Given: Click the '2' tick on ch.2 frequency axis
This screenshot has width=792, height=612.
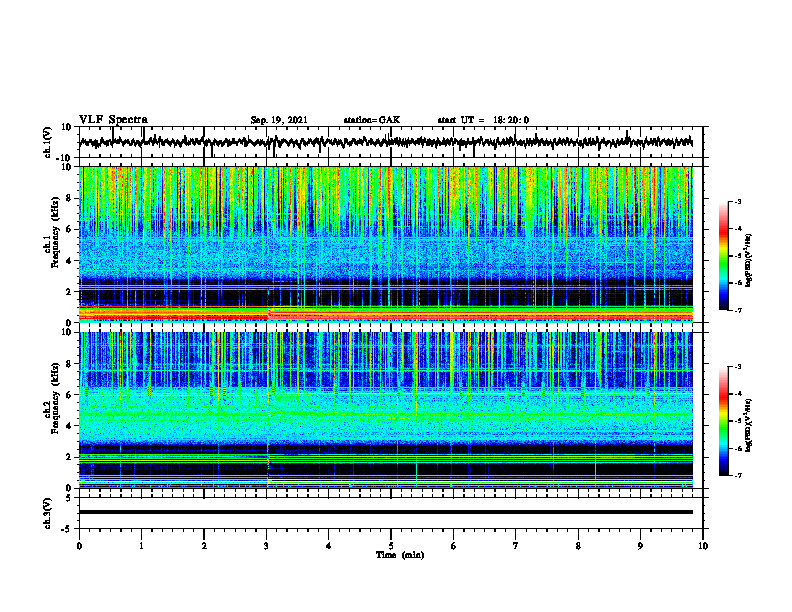Looking at the screenshot, I should pyautogui.click(x=70, y=457).
